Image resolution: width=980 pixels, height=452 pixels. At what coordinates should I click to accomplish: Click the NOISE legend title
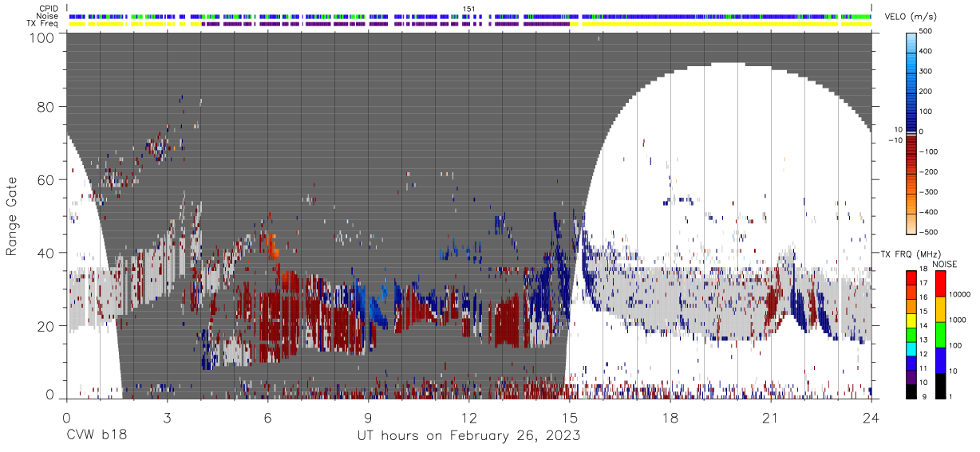[944, 264]
